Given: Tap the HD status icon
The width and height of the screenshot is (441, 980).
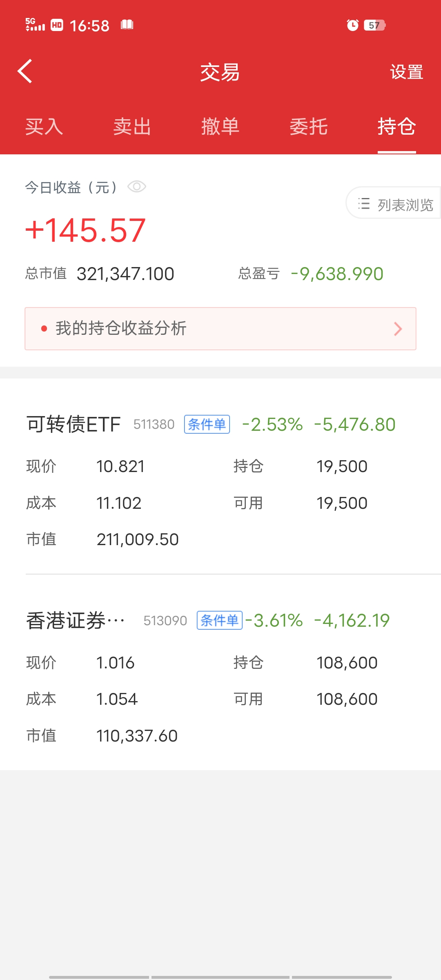Looking at the screenshot, I should coord(57,25).
